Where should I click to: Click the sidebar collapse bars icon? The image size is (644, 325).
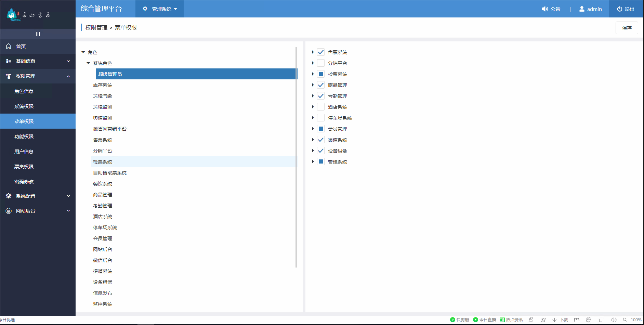(38, 34)
